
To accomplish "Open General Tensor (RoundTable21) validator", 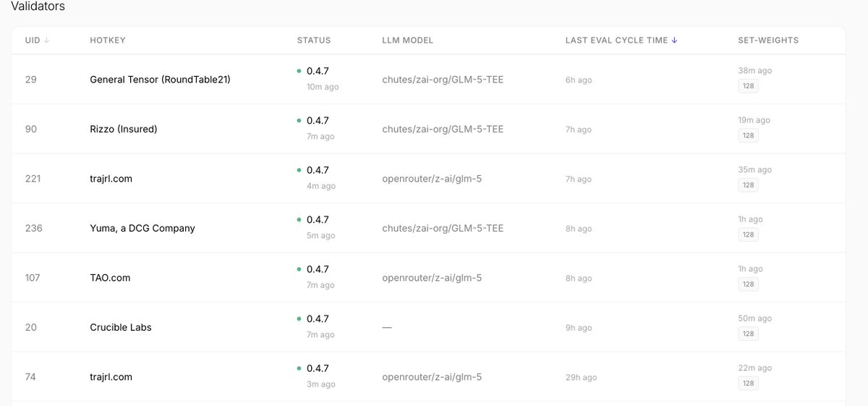I will point(160,80).
